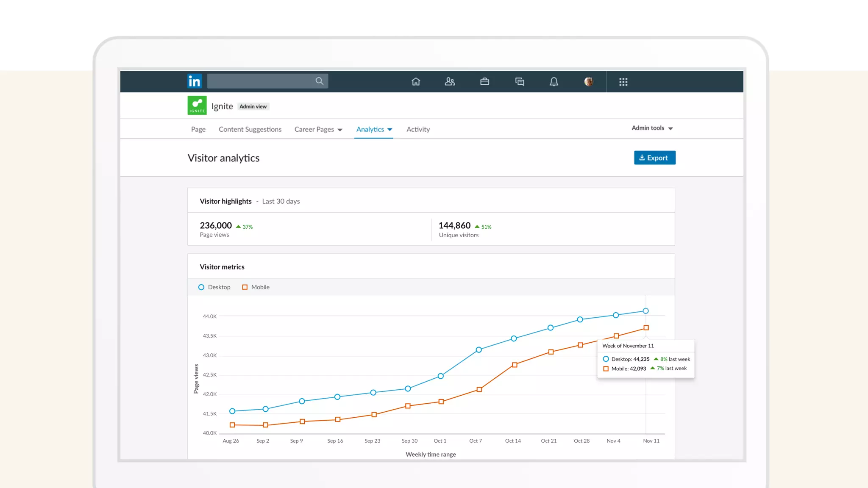
Task: Click Nov 11 Desktop data point
Action: 645,311
